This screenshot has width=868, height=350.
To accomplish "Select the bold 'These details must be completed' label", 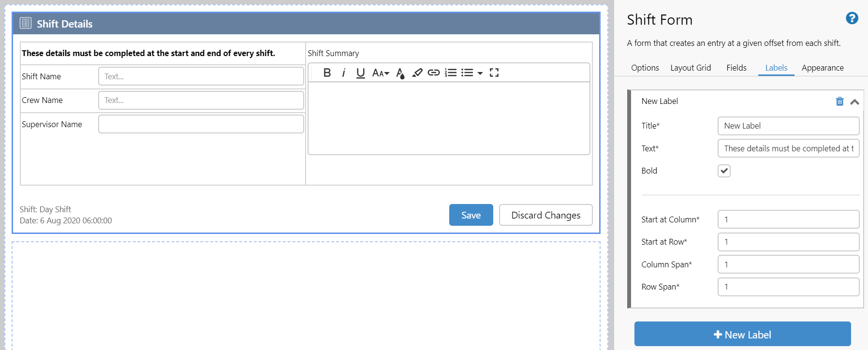I will pos(148,53).
